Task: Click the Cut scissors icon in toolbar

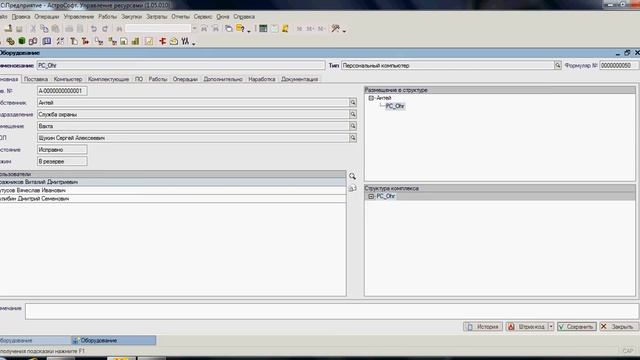Action: (33, 29)
